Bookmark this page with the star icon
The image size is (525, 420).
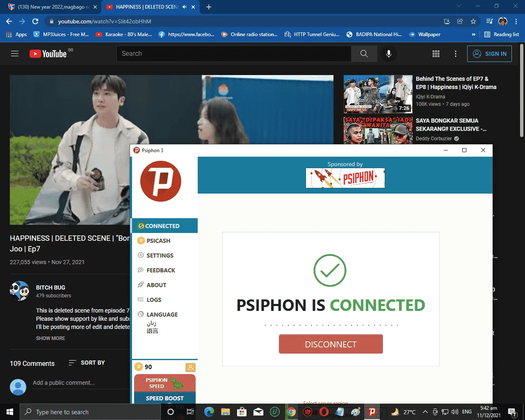click(x=473, y=21)
